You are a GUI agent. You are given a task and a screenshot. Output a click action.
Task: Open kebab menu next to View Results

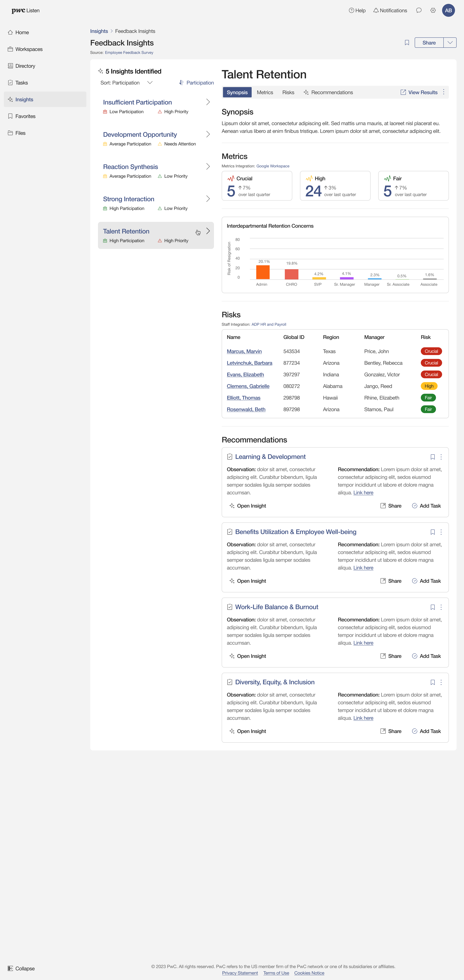[444, 92]
